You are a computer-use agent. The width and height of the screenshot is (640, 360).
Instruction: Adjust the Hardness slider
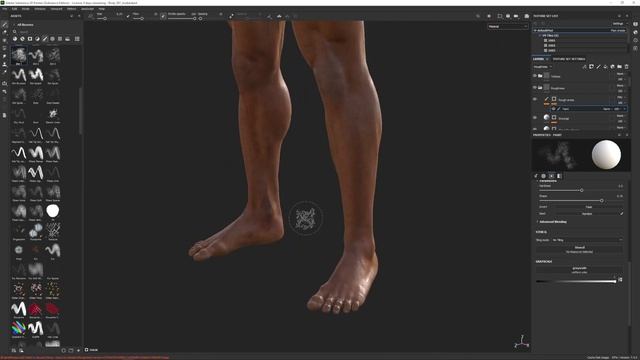point(580,190)
